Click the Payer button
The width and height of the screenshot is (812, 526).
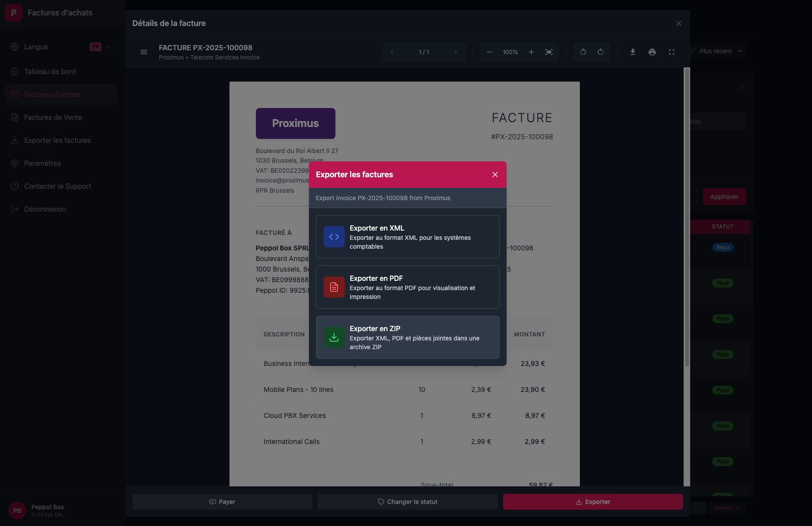222,502
